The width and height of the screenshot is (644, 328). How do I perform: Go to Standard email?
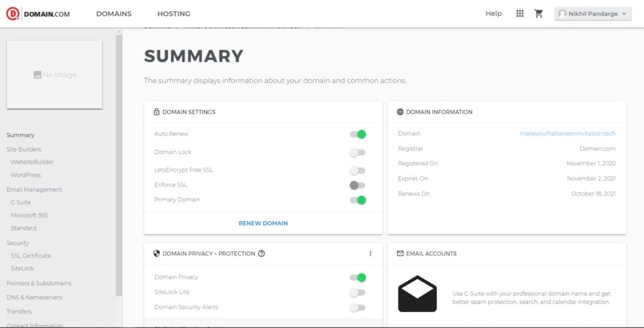click(23, 228)
